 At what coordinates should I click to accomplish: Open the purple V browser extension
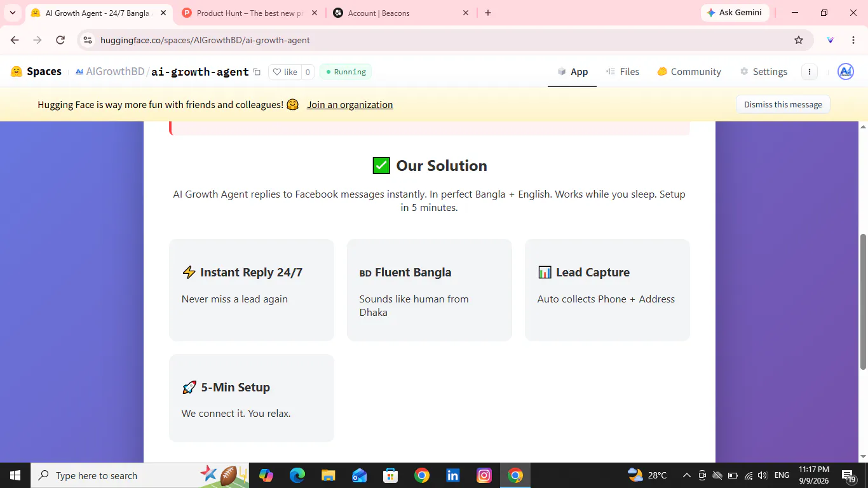[830, 40]
